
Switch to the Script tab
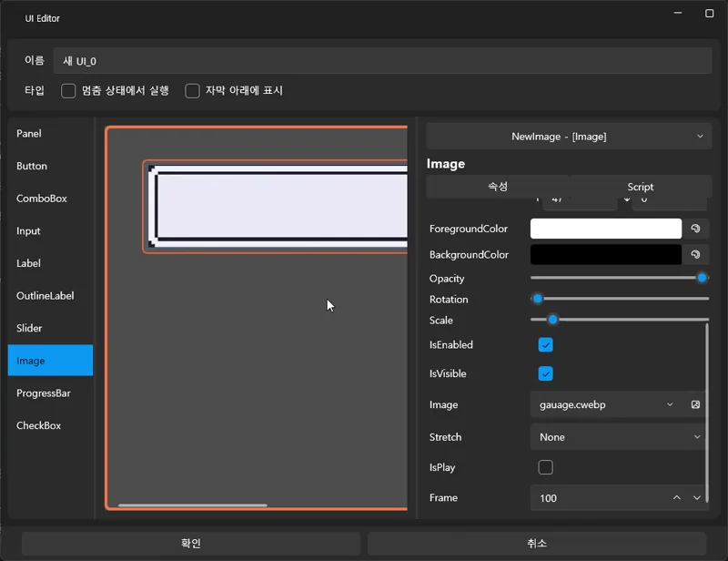pyautogui.click(x=640, y=187)
